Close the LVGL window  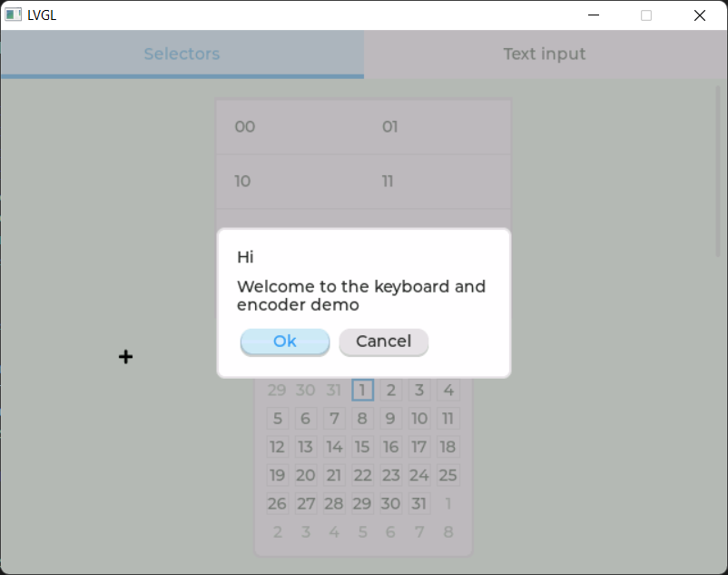click(700, 15)
